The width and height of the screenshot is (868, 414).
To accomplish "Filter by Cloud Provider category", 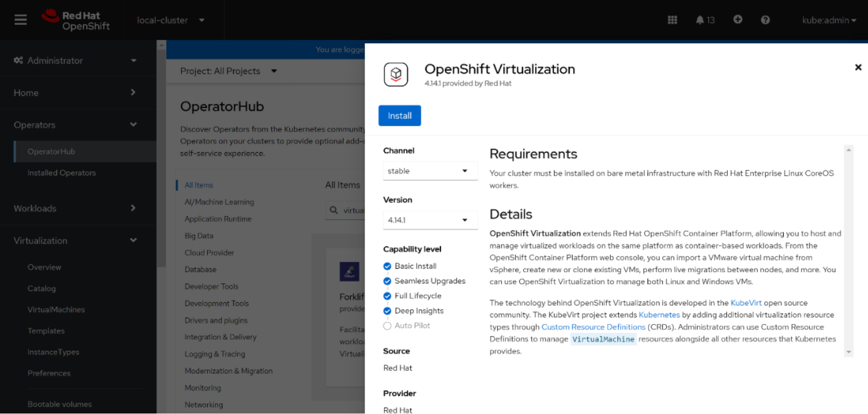I will tap(209, 253).
